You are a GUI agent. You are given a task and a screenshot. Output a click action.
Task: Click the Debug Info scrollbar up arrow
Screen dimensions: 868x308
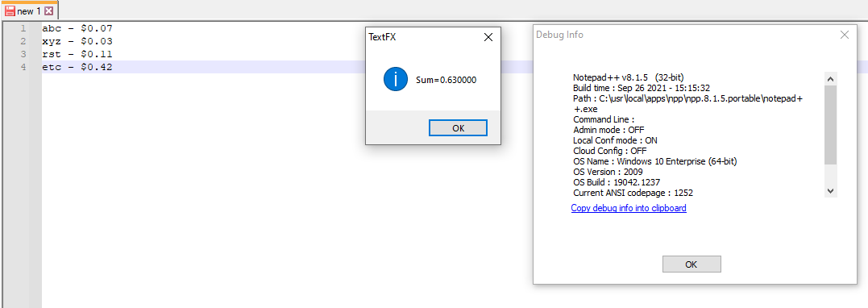(x=830, y=79)
